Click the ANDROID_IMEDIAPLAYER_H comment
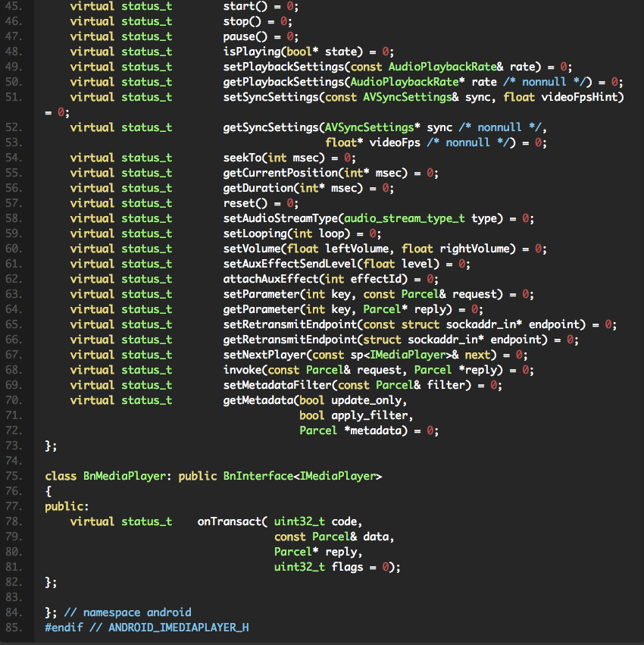Viewport: 644px width, 645px height. click(x=179, y=628)
